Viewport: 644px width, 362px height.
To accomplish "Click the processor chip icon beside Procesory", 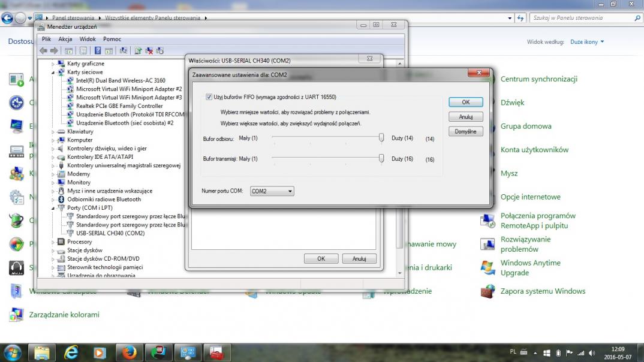I will (61, 242).
